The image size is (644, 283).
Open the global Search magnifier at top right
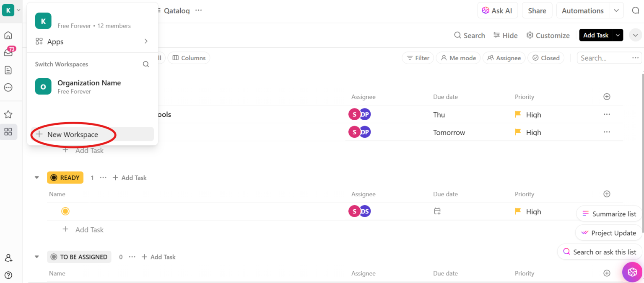click(636, 10)
